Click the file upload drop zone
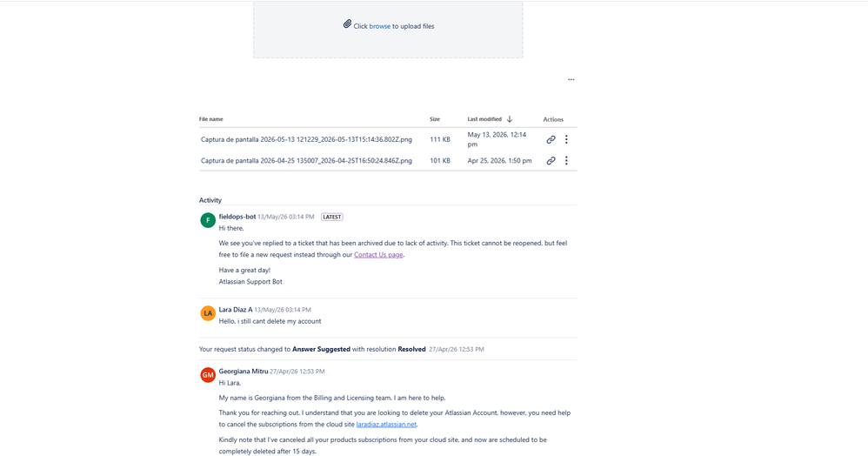 click(388, 29)
